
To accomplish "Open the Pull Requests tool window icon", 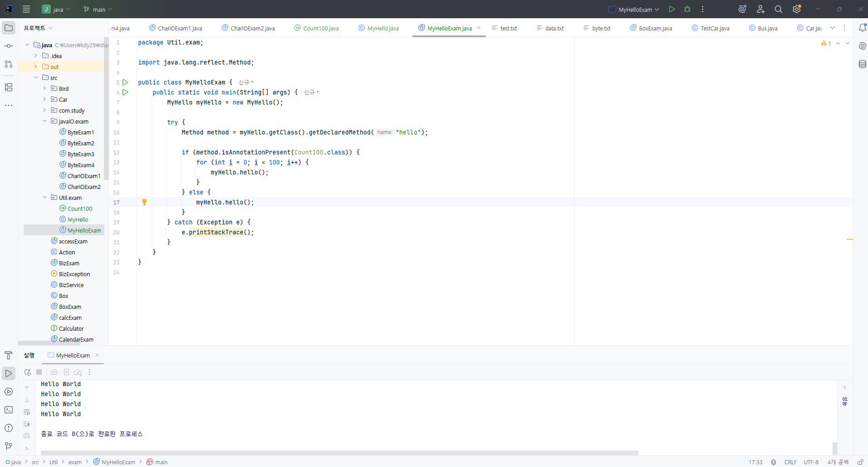I will point(9,64).
